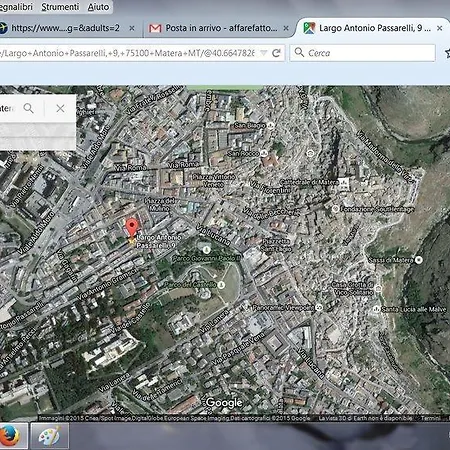Click the red location pin on map
This screenshot has width=450, height=450.
coord(132,228)
